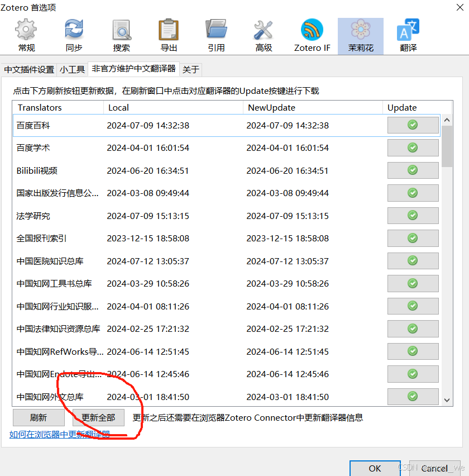Sort by the Local column header

pyautogui.click(x=173, y=107)
